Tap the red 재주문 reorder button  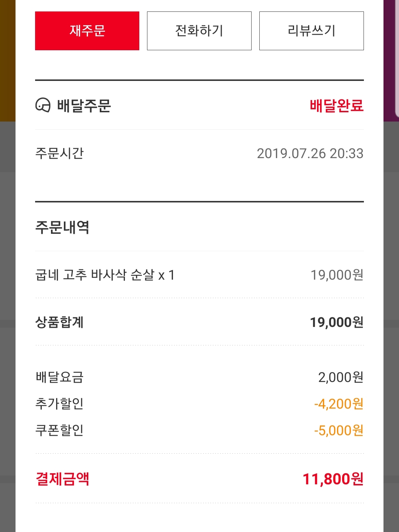[x=87, y=31]
